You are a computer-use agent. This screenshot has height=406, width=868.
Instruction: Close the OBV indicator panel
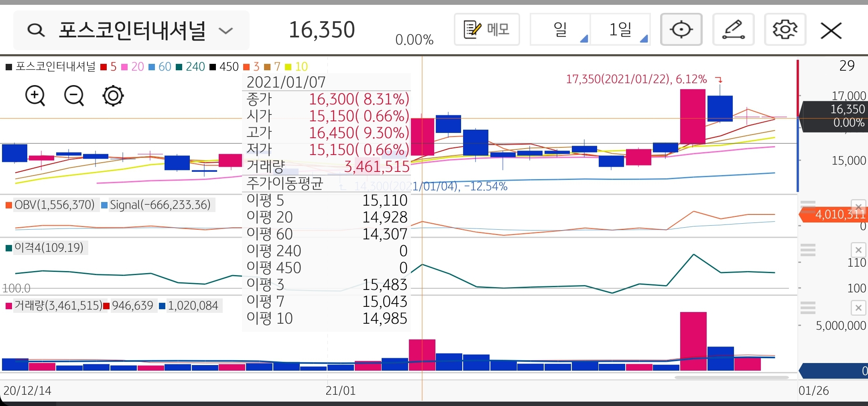tap(858, 206)
